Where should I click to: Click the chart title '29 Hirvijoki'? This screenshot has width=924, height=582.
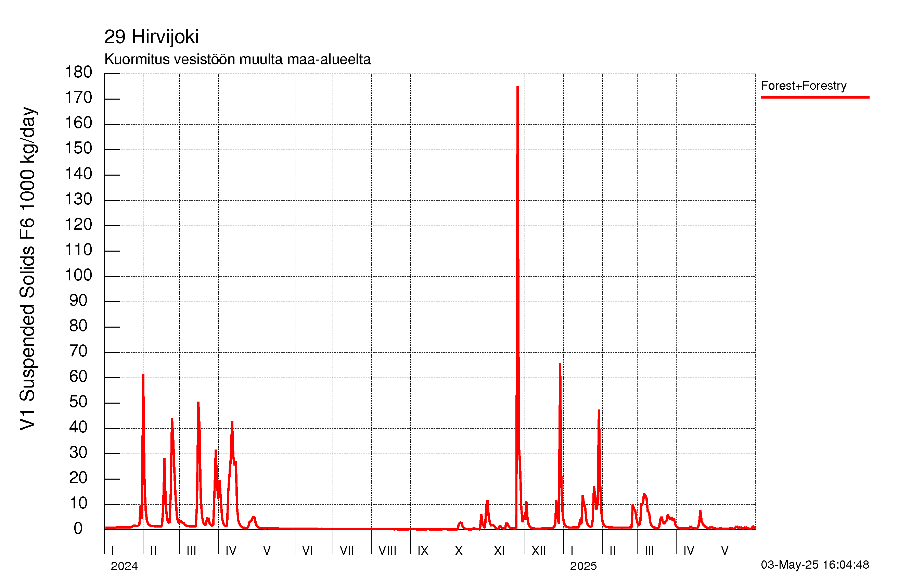pyautogui.click(x=151, y=37)
